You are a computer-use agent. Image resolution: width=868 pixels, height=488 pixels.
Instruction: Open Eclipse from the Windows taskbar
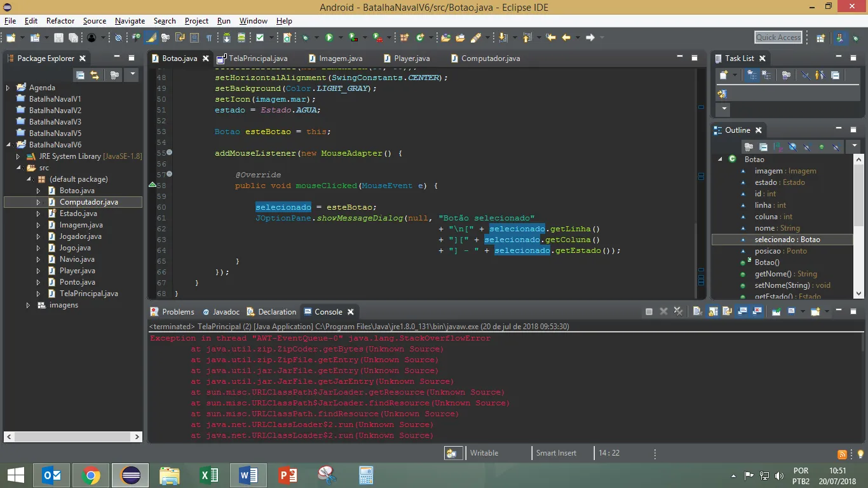130,475
